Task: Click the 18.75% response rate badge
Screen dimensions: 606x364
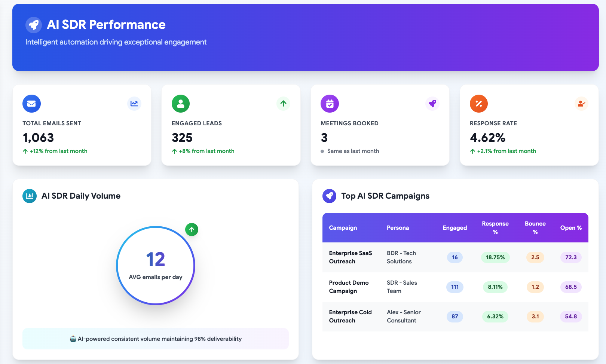Action: point(495,257)
